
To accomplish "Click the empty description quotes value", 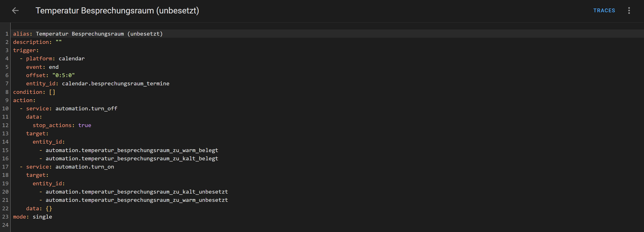I will pyautogui.click(x=59, y=42).
